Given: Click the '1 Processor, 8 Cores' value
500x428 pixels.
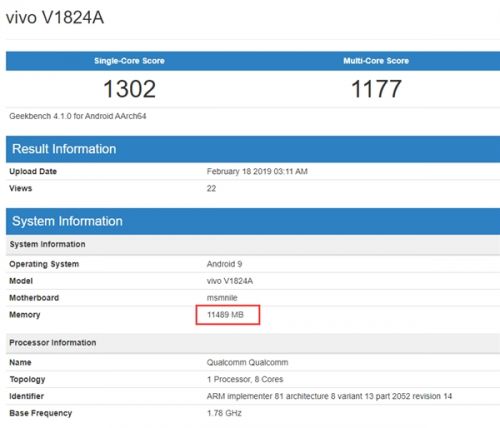Looking at the screenshot, I should (245, 379).
